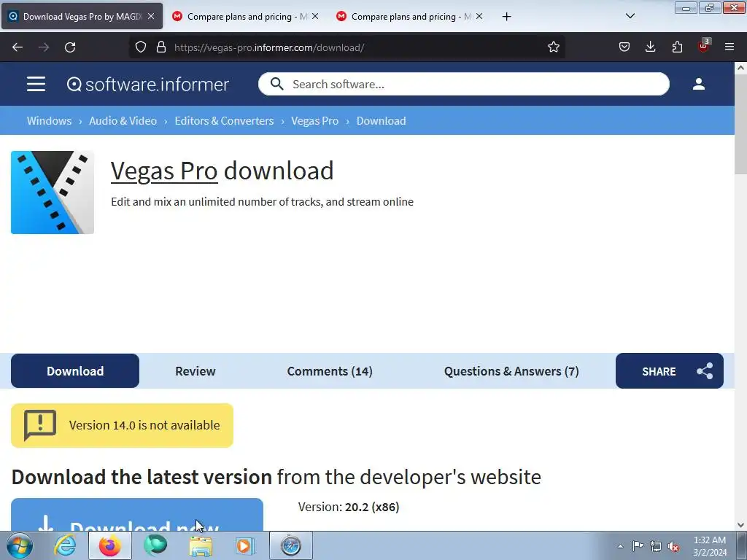
Task: Click the SHARE button
Action: tap(670, 371)
